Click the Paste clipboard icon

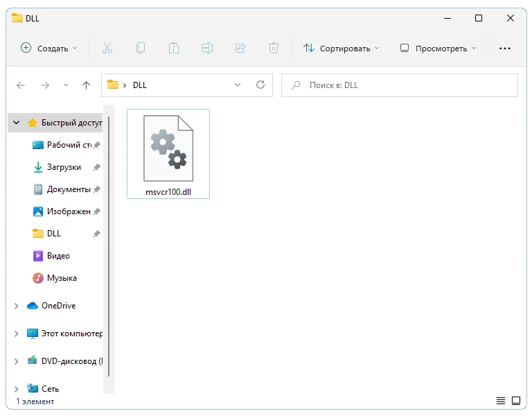pyautogui.click(x=174, y=49)
